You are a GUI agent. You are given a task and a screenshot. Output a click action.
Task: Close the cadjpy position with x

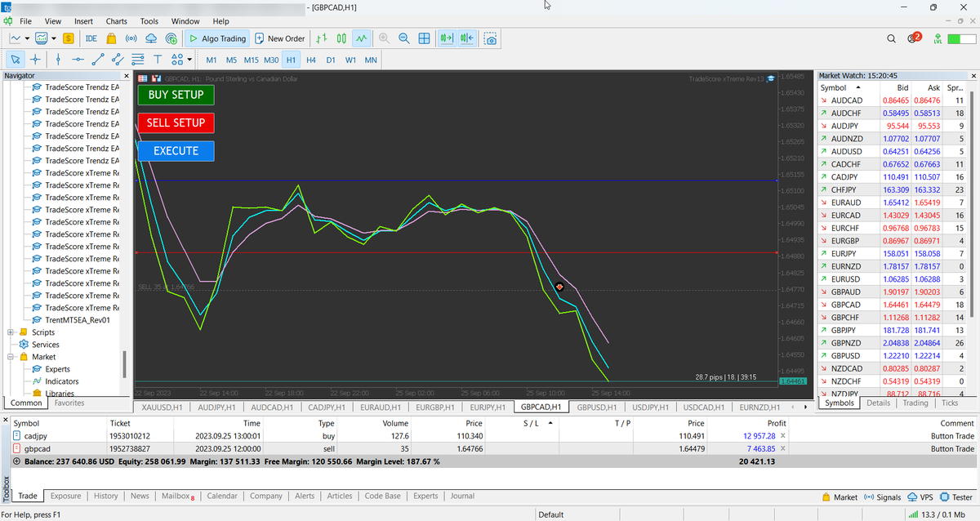(x=782, y=436)
